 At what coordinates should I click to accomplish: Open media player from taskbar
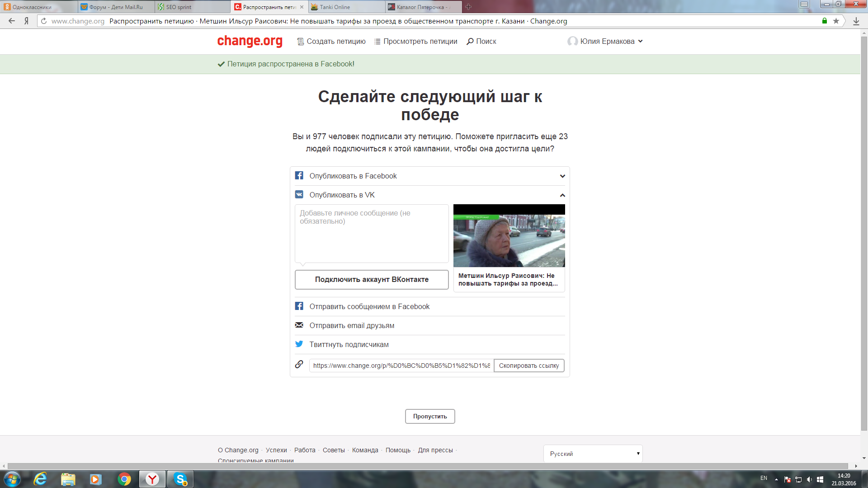click(x=96, y=479)
